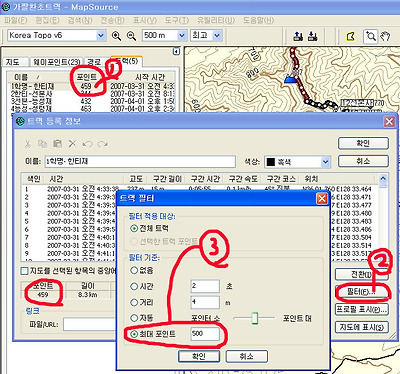Click the send to device icon
Viewport: 400px width, 374px height.
click(x=298, y=36)
